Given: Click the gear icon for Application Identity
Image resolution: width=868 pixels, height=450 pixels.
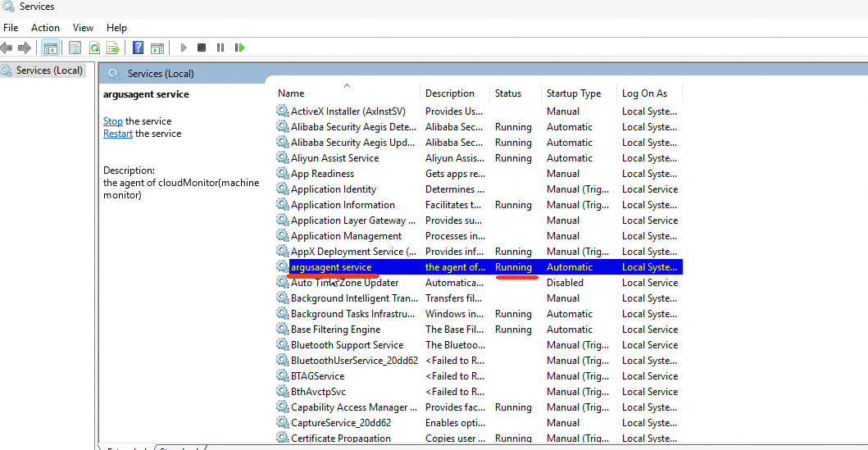Looking at the screenshot, I should click(282, 189).
